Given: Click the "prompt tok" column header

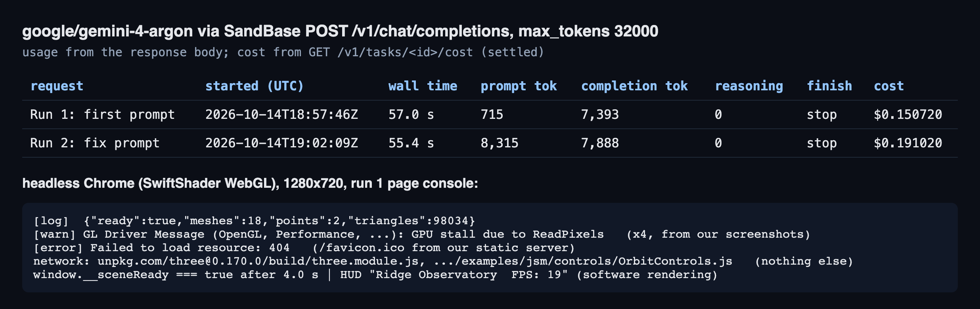Looking at the screenshot, I should [519, 86].
